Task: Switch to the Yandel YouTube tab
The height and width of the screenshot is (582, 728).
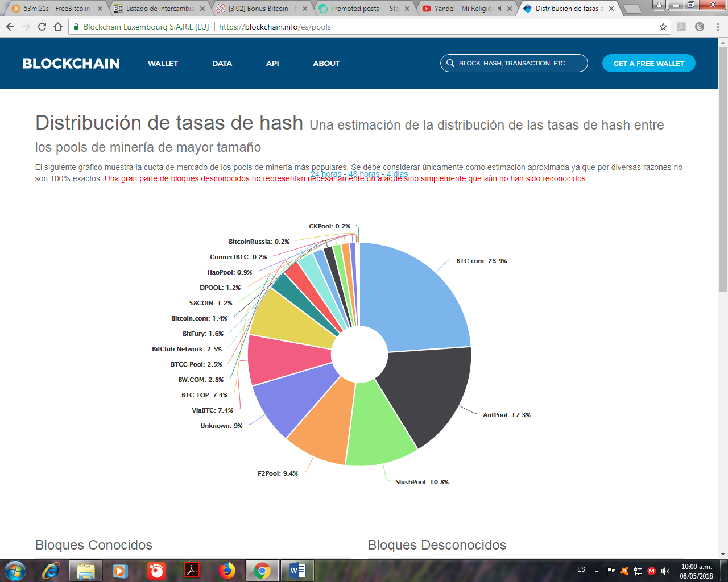Action: pyautogui.click(x=466, y=9)
